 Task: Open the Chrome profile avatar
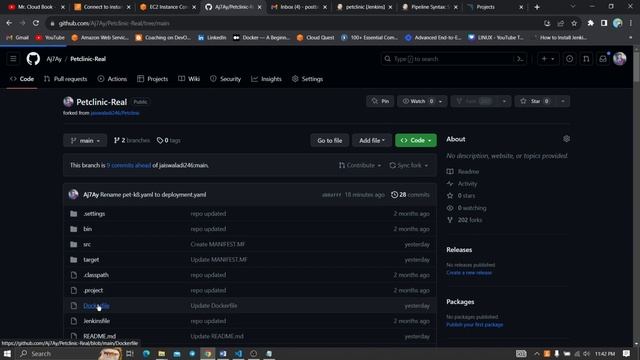point(618,23)
